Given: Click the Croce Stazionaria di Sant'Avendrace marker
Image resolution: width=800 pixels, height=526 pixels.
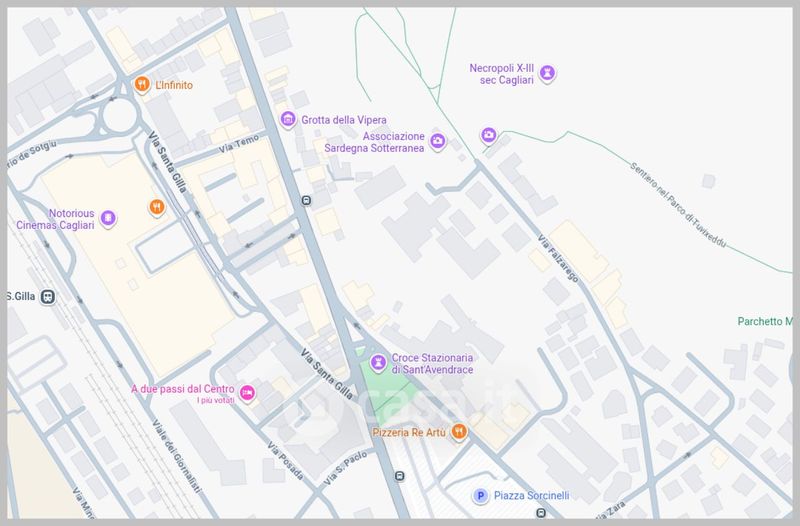Looking at the screenshot, I should (377, 362).
